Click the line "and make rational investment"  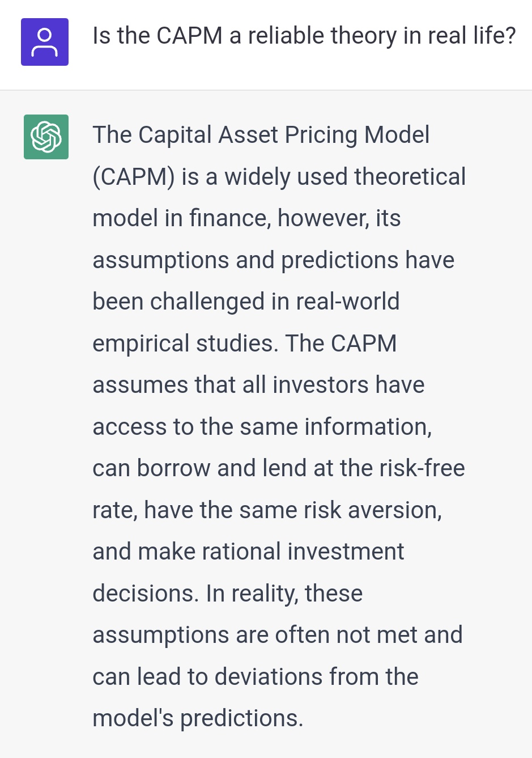pyautogui.click(x=248, y=552)
